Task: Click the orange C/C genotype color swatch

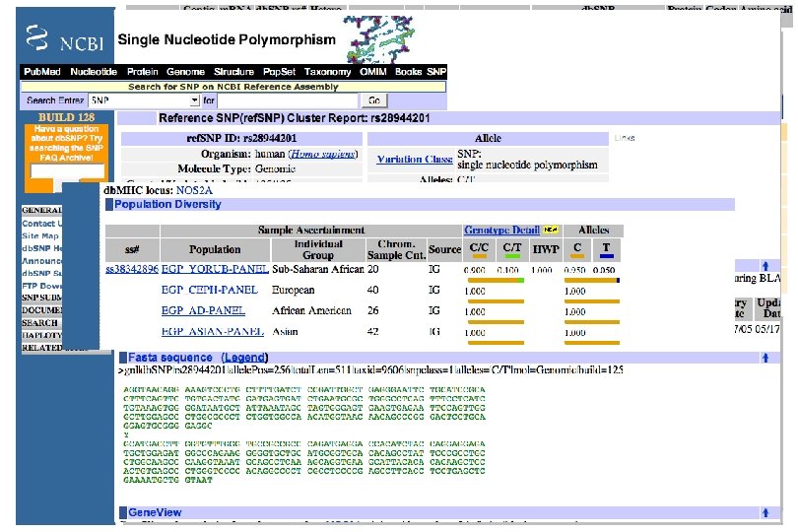Action: pyautogui.click(x=479, y=256)
